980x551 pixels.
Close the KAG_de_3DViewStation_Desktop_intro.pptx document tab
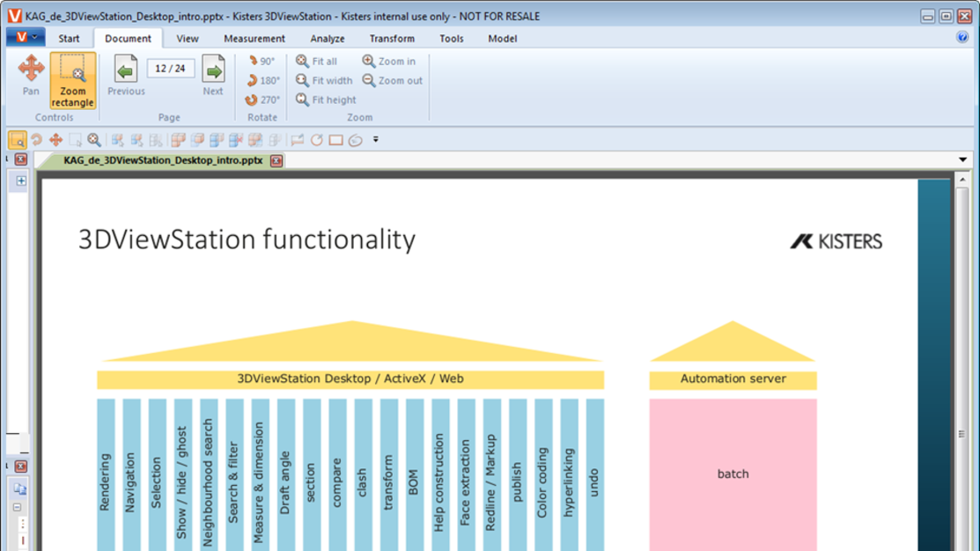point(276,160)
